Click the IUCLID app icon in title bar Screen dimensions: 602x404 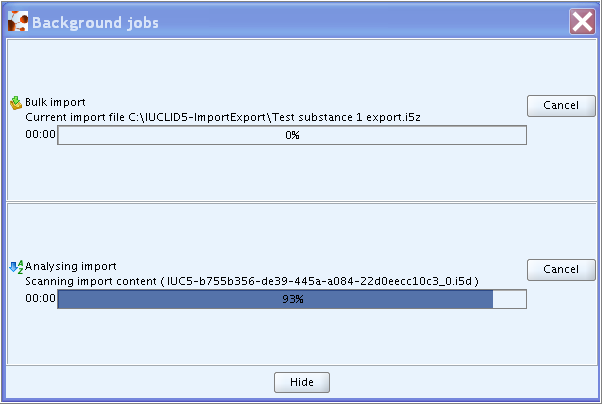point(18,21)
